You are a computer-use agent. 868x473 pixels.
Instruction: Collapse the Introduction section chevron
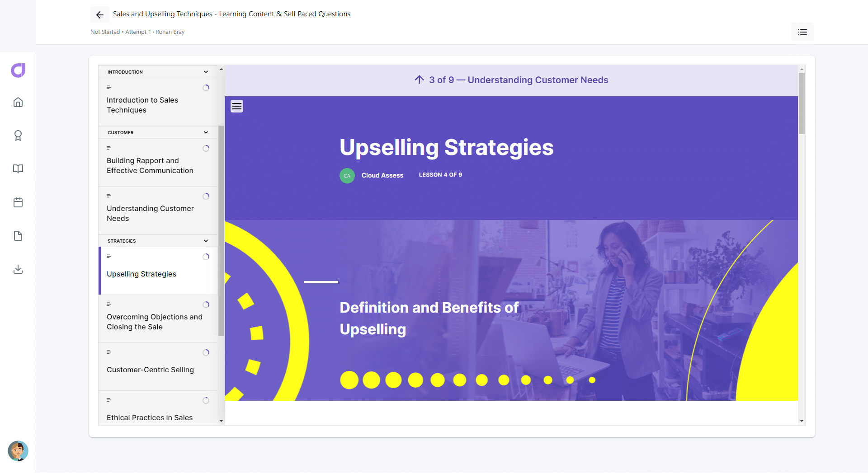click(x=206, y=72)
